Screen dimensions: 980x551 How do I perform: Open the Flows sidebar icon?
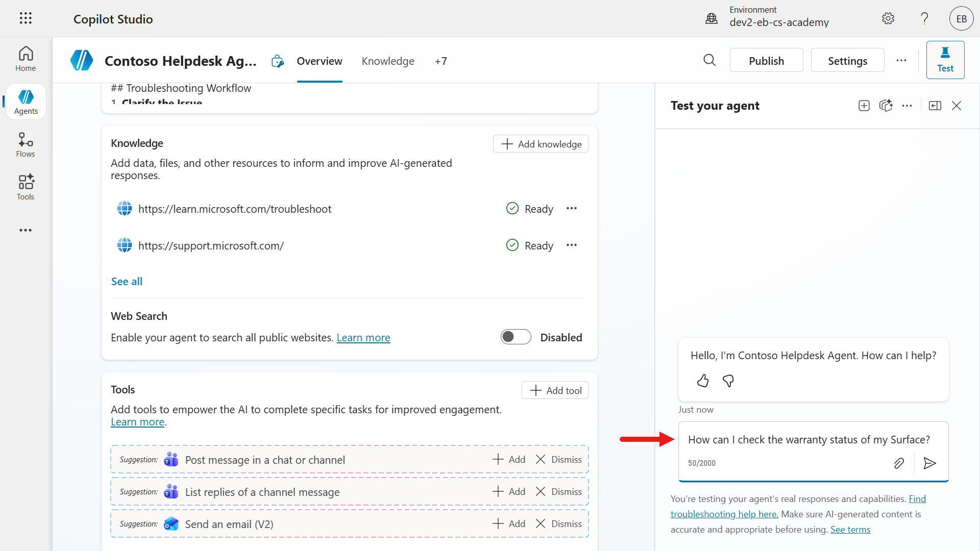point(26,145)
